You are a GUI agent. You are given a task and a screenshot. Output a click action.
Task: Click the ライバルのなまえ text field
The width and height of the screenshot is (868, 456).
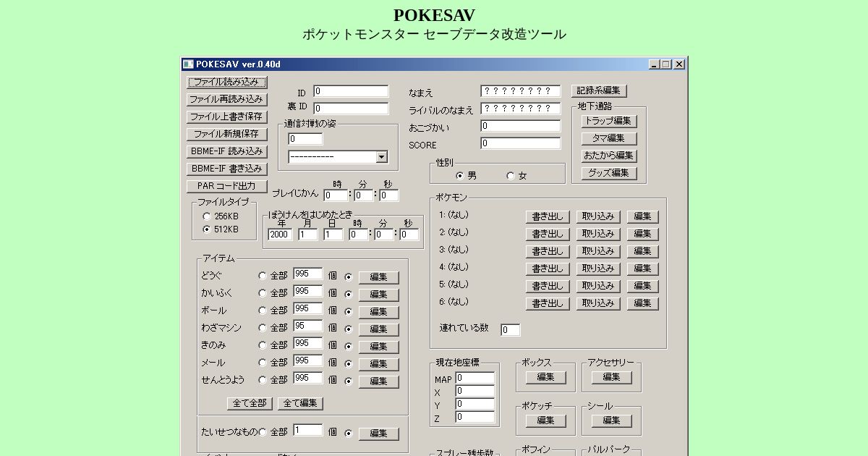coord(521,109)
